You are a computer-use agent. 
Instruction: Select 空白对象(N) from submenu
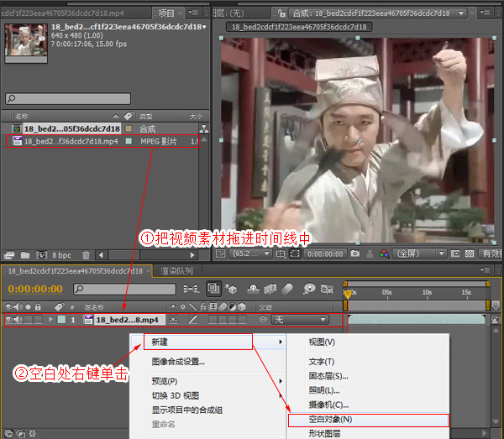click(369, 420)
